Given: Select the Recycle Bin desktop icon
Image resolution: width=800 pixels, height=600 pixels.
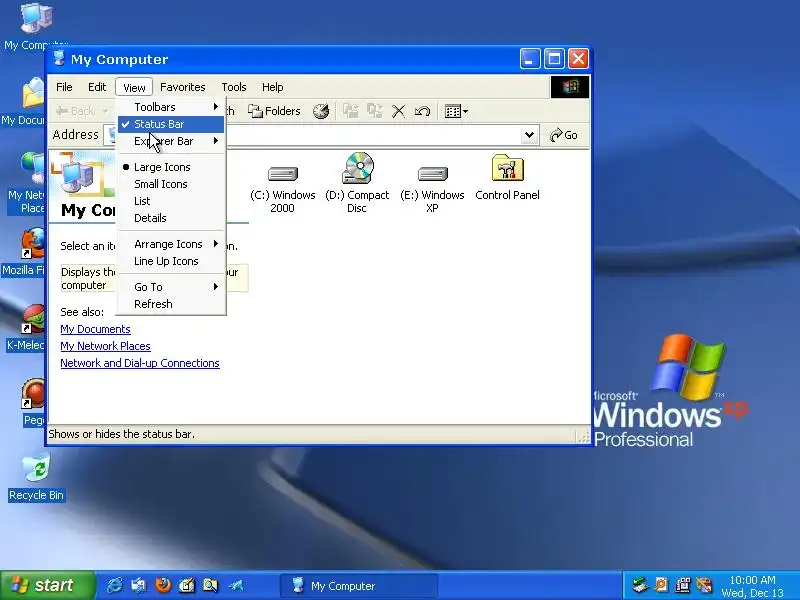Looking at the screenshot, I should pyautogui.click(x=36, y=477).
